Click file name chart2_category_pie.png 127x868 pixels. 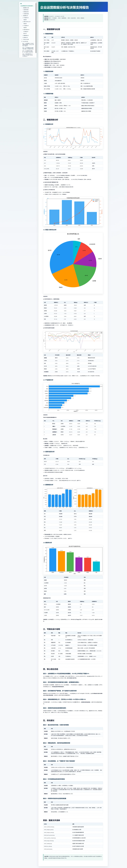[49, 830]
